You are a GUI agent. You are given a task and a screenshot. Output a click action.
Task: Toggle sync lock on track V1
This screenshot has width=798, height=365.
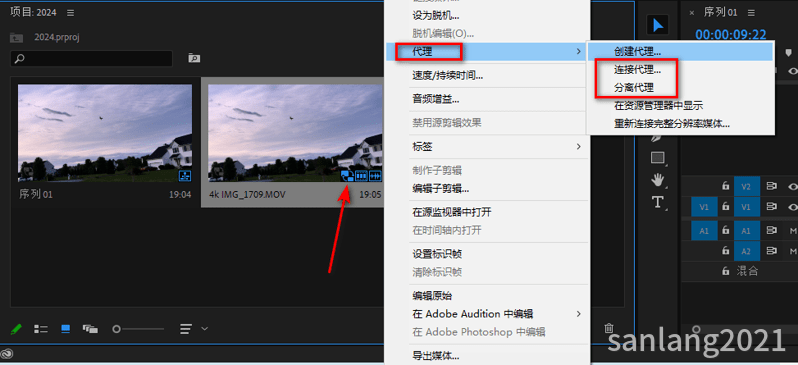tap(772, 207)
